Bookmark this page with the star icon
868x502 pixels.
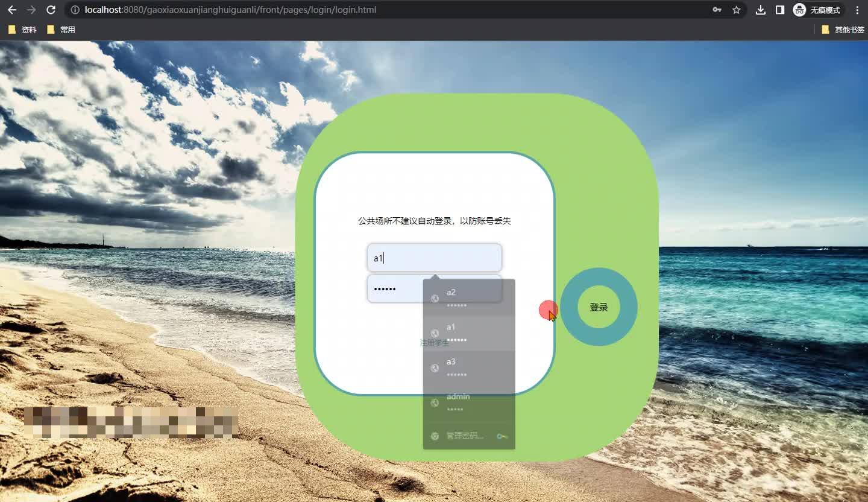point(736,10)
